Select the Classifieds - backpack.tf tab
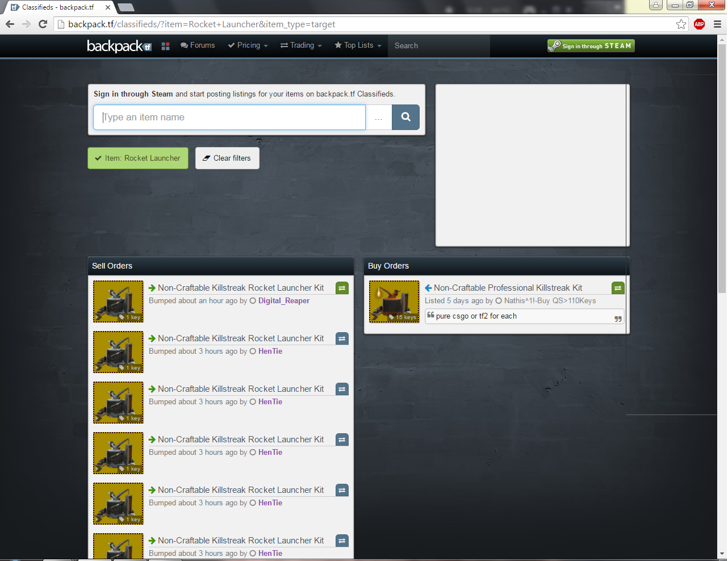 click(x=58, y=7)
